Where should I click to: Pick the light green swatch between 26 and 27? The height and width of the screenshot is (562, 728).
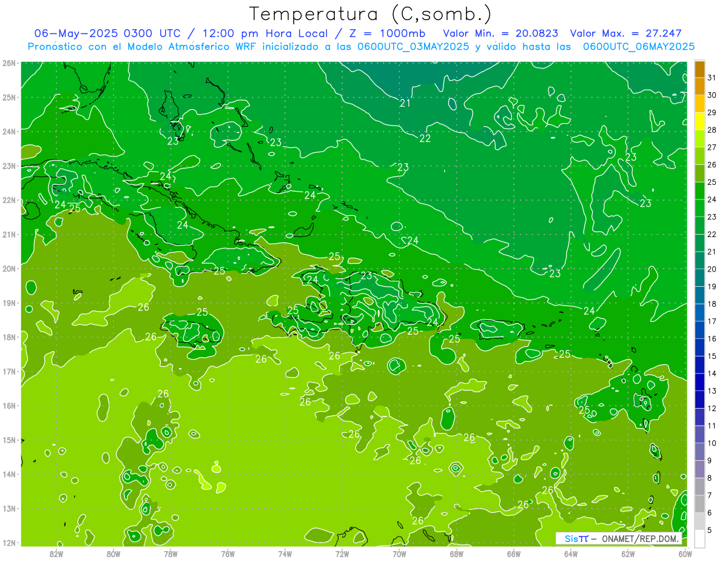click(699, 156)
